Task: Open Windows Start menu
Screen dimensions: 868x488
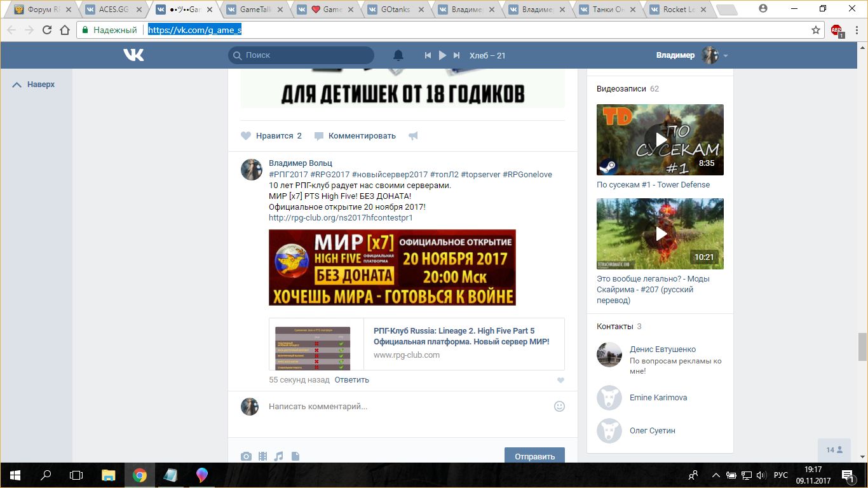Action: pyautogui.click(x=15, y=475)
